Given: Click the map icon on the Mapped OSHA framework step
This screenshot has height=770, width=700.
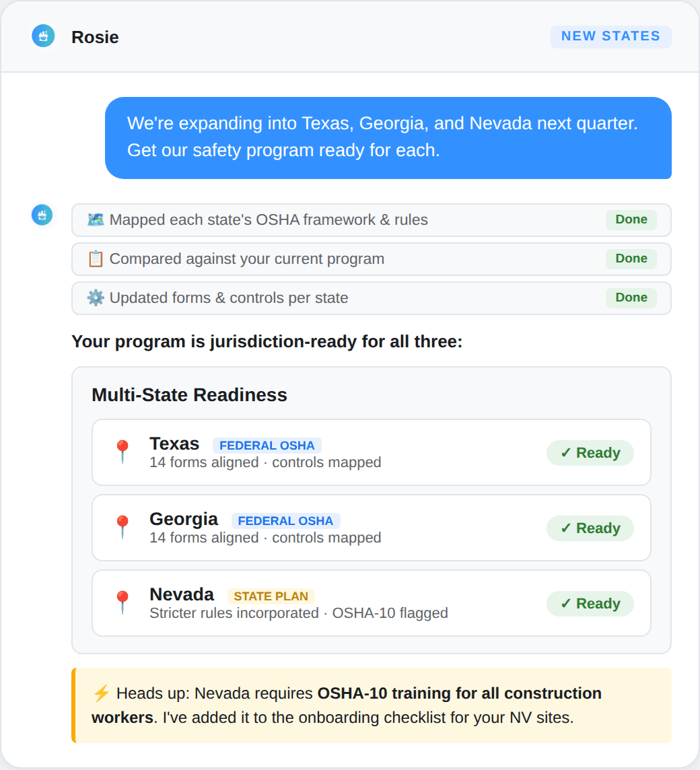Looking at the screenshot, I should pos(96,219).
